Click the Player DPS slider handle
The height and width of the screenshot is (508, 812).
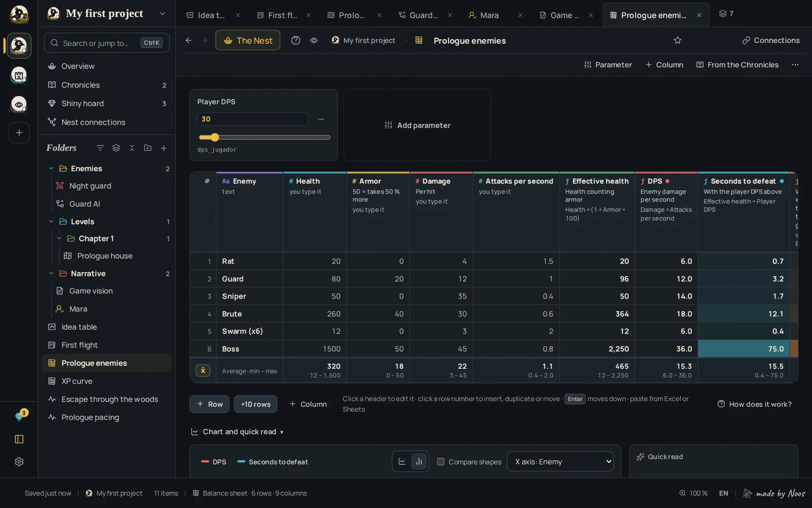coord(215,137)
